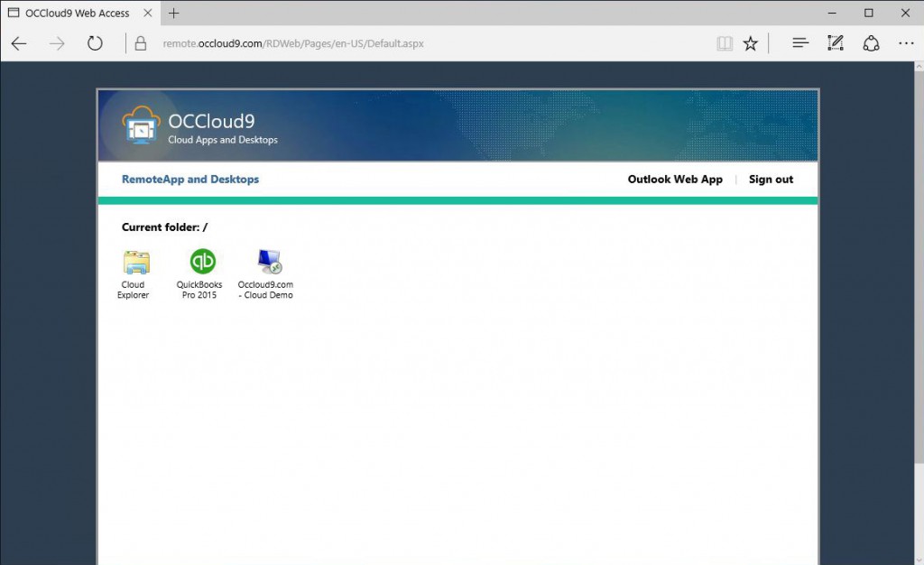Go back with browser back arrow
The width and height of the screenshot is (924, 565).
click(19, 43)
